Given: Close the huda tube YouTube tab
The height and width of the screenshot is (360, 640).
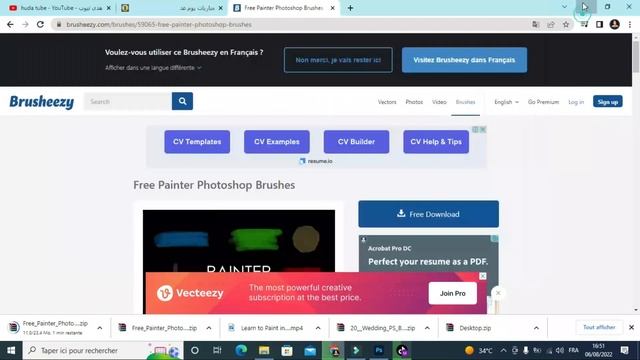Looking at the screenshot, I should 109,8.
